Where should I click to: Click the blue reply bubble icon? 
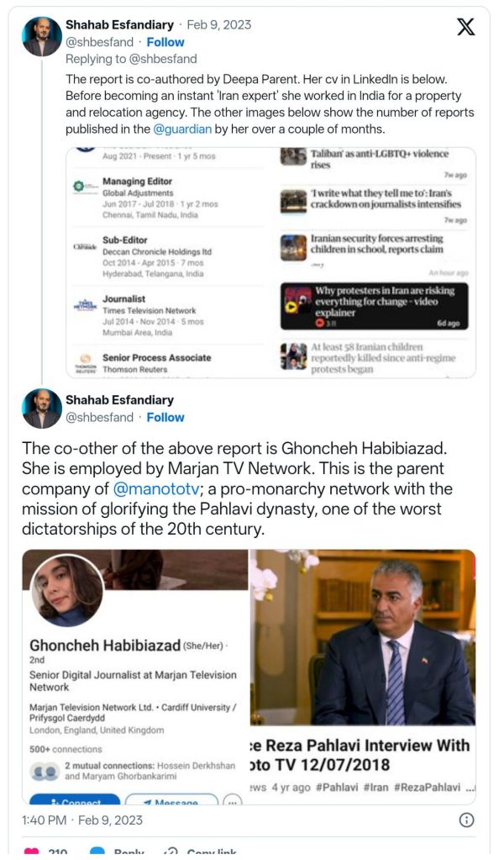97,852
